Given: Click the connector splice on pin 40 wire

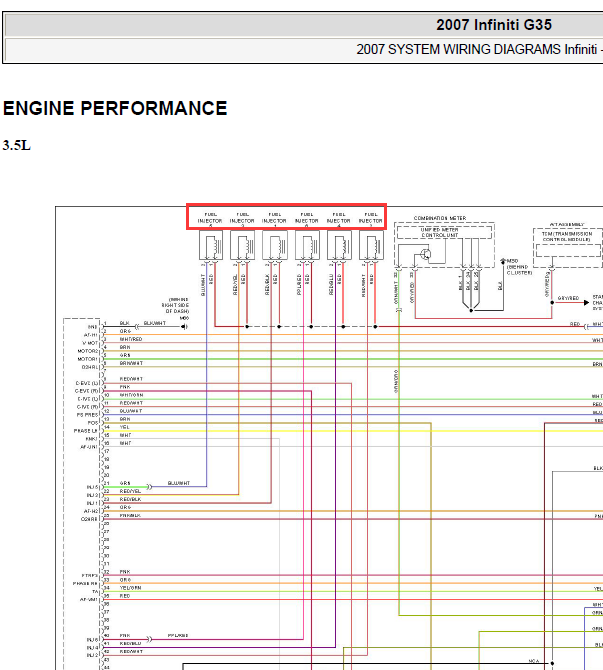Looking at the screenshot, I should tap(149, 640).
